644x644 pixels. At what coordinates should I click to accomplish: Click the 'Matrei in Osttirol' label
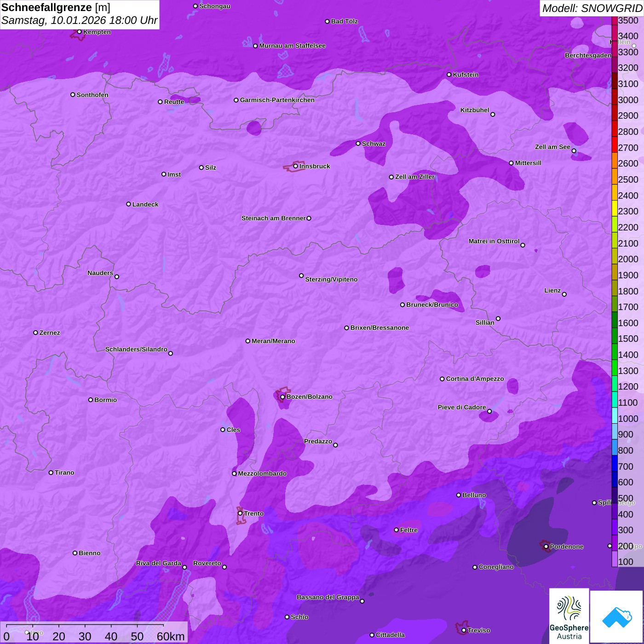[494, 241]
